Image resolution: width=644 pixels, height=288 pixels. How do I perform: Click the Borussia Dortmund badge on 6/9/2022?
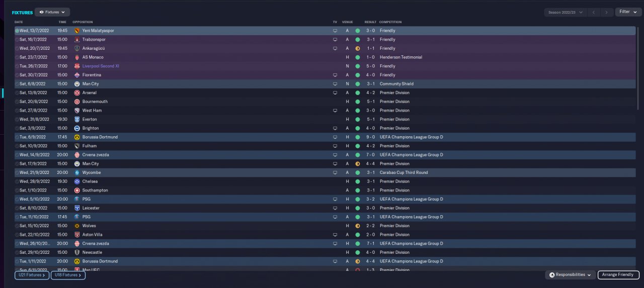pos(77,137)
